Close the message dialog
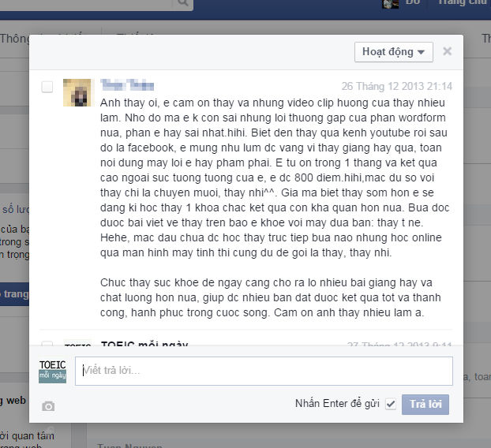491x448 pixels. (x=447, y=51)
